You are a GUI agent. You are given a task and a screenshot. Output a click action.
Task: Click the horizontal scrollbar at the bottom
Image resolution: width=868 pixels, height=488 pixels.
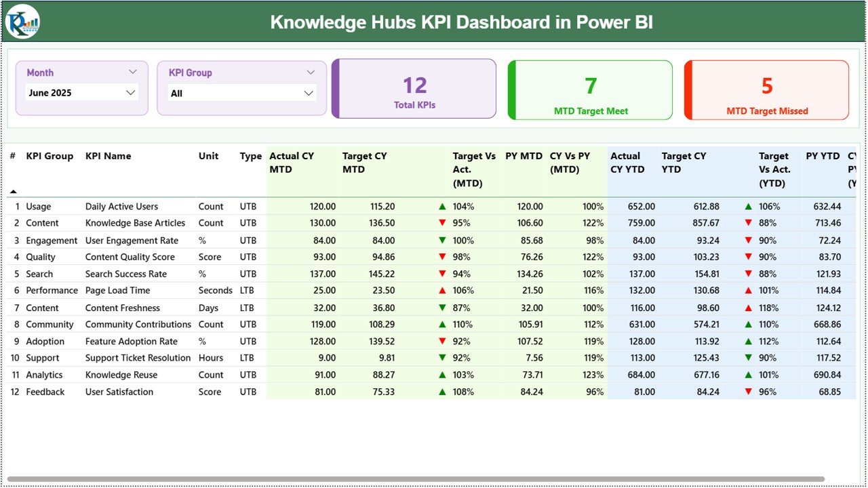(415, 479)
